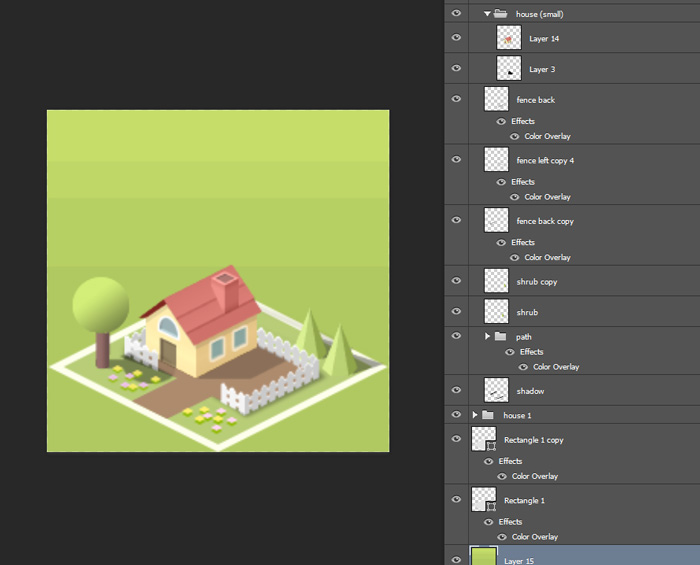Collapse the house (small) group
Image resolution: width=700 pixels, height=565 pixels.
(487, 14)
